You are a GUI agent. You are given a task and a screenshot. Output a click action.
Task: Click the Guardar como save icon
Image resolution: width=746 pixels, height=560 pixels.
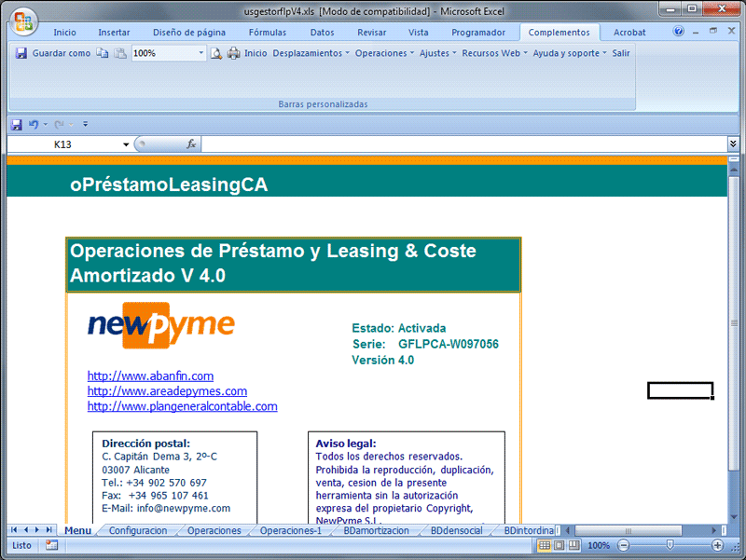(21, 53)
